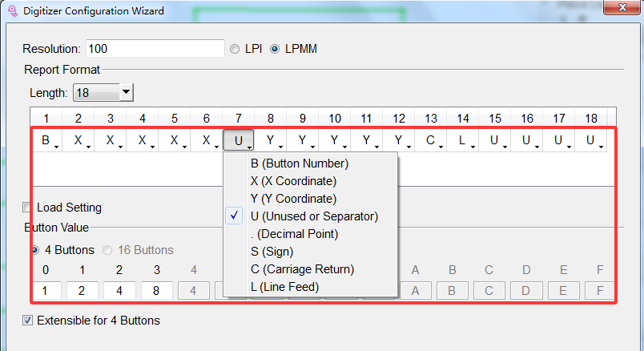Screen dimensions: 644x351
Task: Pick Y (Y Coordinate) menu entry
Action: click(x=293, y=199)
